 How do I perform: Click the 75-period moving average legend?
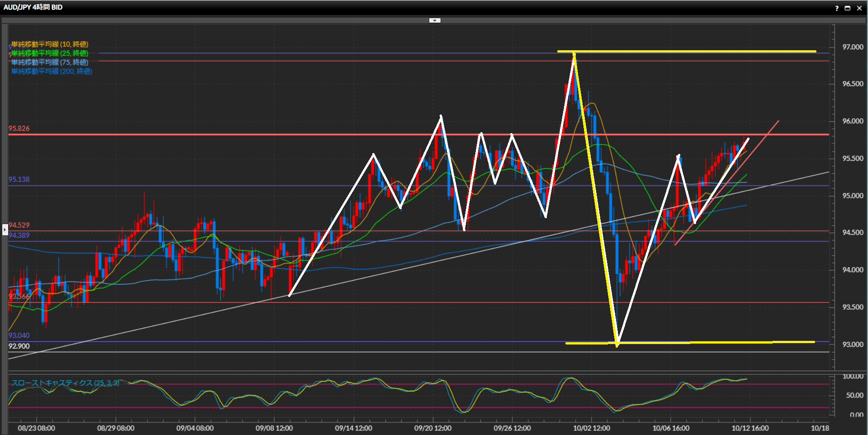tap(50, 62)
